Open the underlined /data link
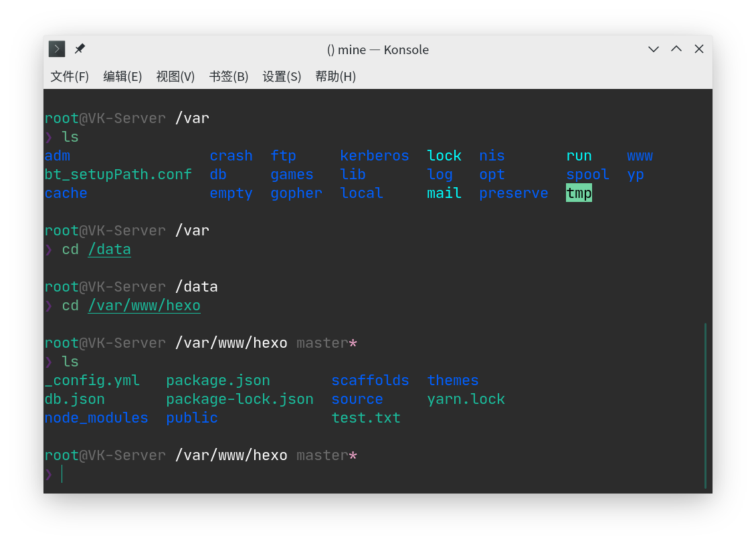 click(109, 249)
